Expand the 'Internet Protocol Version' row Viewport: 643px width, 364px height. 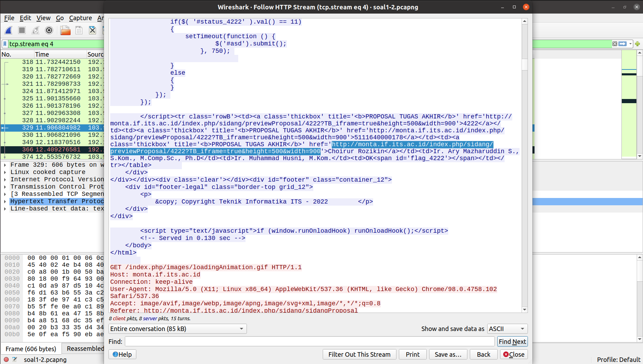pyautogui.click(x=5, y=180)
